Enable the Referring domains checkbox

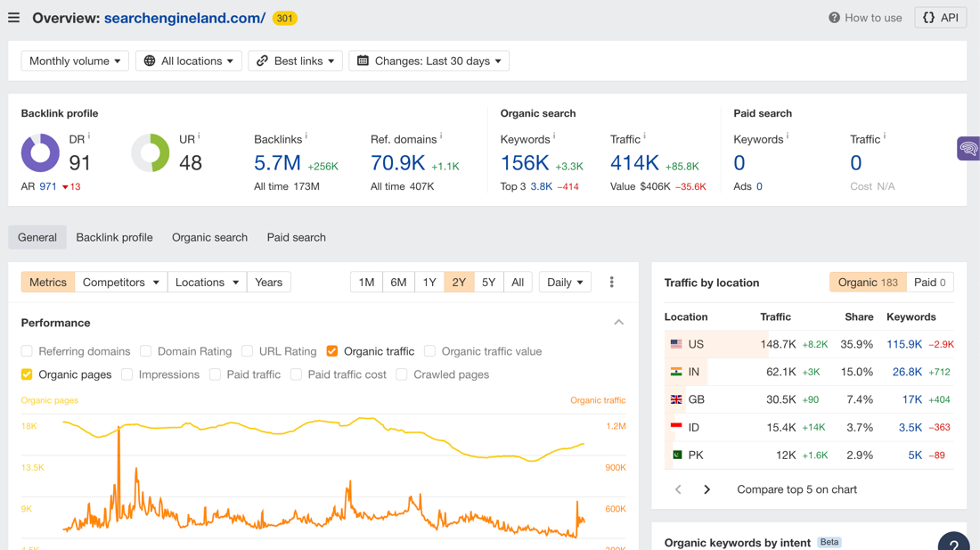coord(27,351)
